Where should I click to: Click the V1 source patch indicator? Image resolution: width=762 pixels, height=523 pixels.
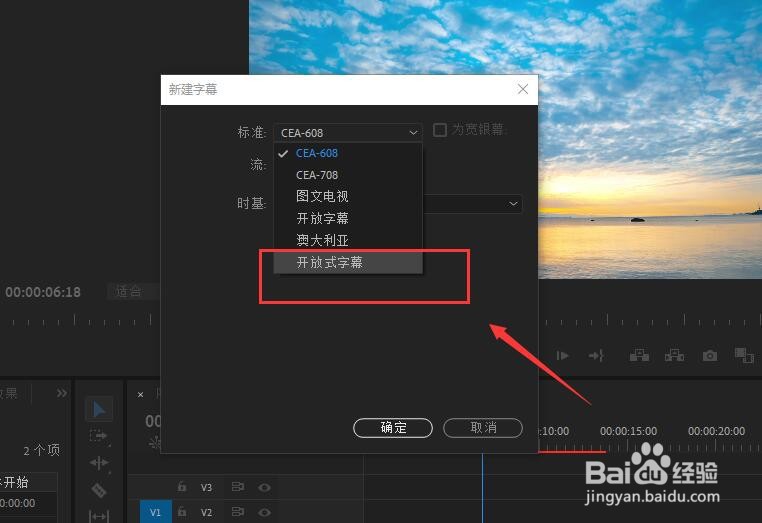(x=156, y=512)
